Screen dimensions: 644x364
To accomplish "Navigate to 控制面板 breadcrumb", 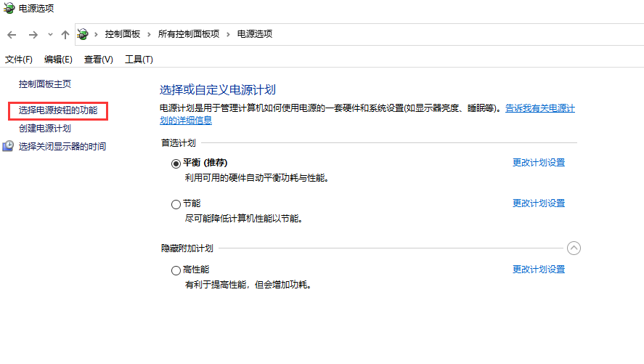I will pos(123,34).
